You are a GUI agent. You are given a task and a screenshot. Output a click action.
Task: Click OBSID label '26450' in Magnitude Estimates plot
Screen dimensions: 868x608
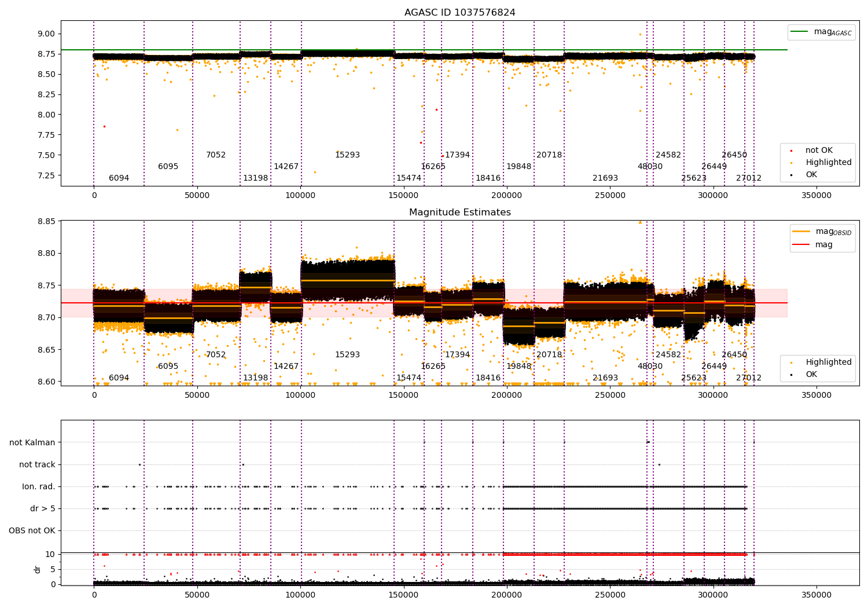click(734, 355)
